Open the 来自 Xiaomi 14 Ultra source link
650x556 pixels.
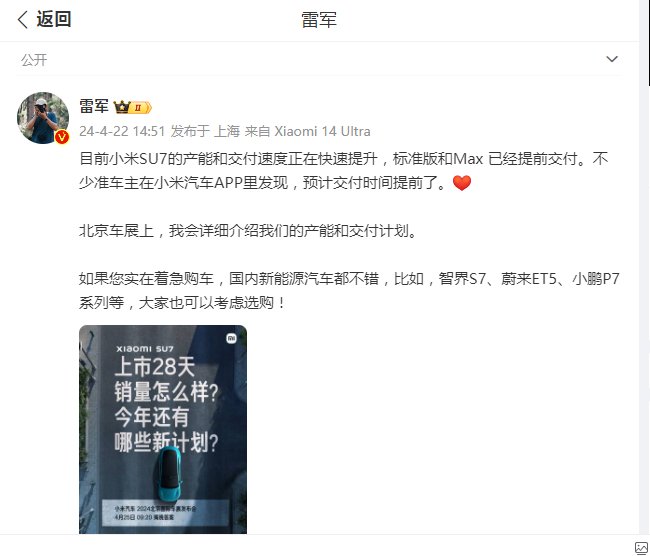point(307,131)
